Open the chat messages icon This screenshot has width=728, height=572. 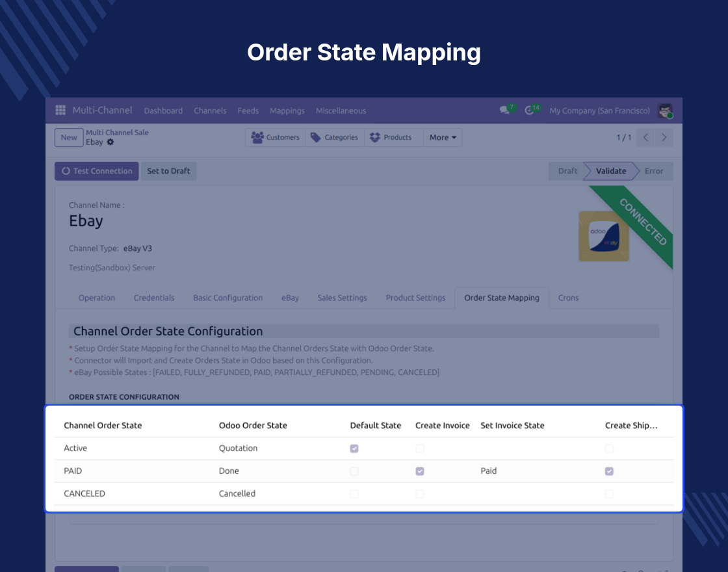(x=504, y=110)
